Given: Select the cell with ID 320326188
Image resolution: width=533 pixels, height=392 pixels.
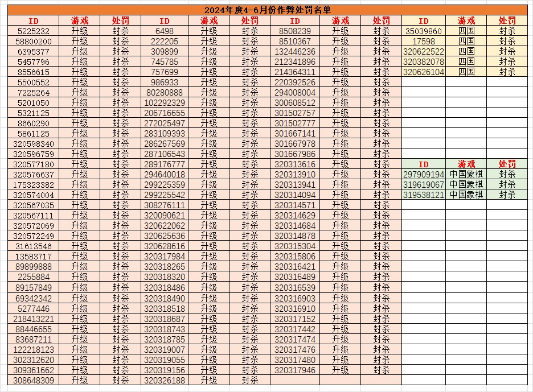Looking at the screenshot, I should tap(165, 380).
